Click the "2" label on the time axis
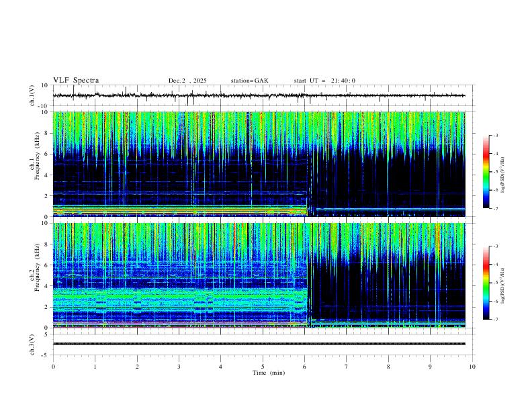This screenshot has width=532, height=411. point(137,367)
